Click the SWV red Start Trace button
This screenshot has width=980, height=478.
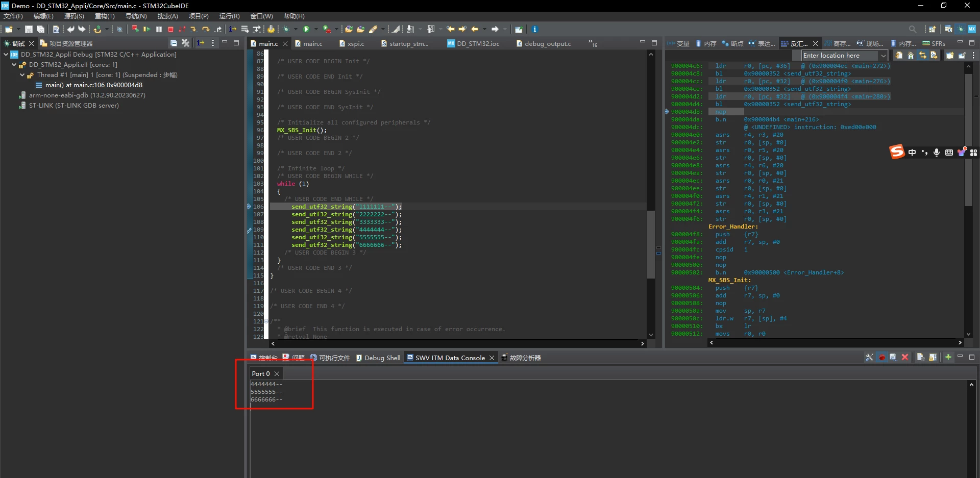coord(881,357)
